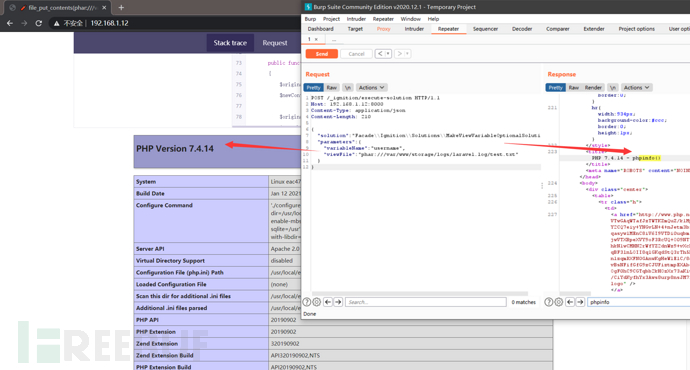Go back in Chrome browser
The width and height of the screenshot is (690, 370).
click(x=10, y=23)
